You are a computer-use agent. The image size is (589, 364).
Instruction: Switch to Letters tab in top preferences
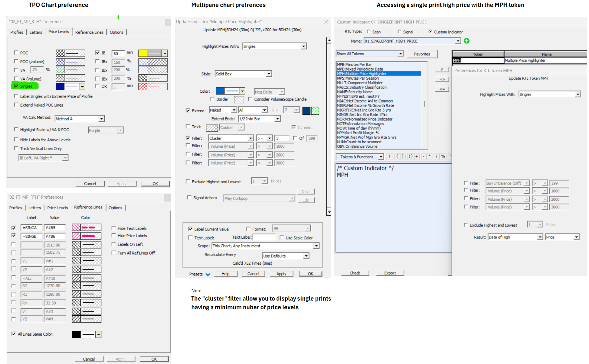click(x=36, y=32)
